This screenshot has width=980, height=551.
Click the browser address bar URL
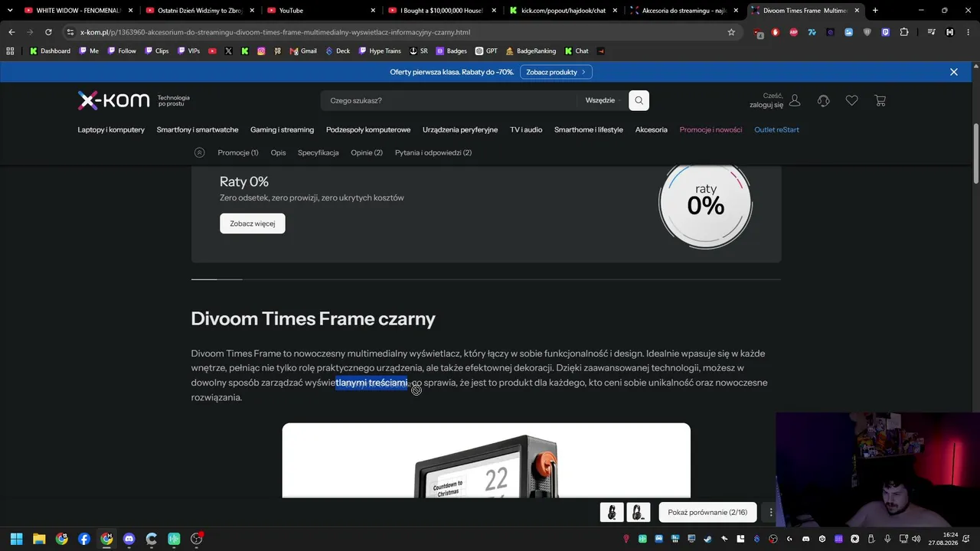click(x=275, y=32)
